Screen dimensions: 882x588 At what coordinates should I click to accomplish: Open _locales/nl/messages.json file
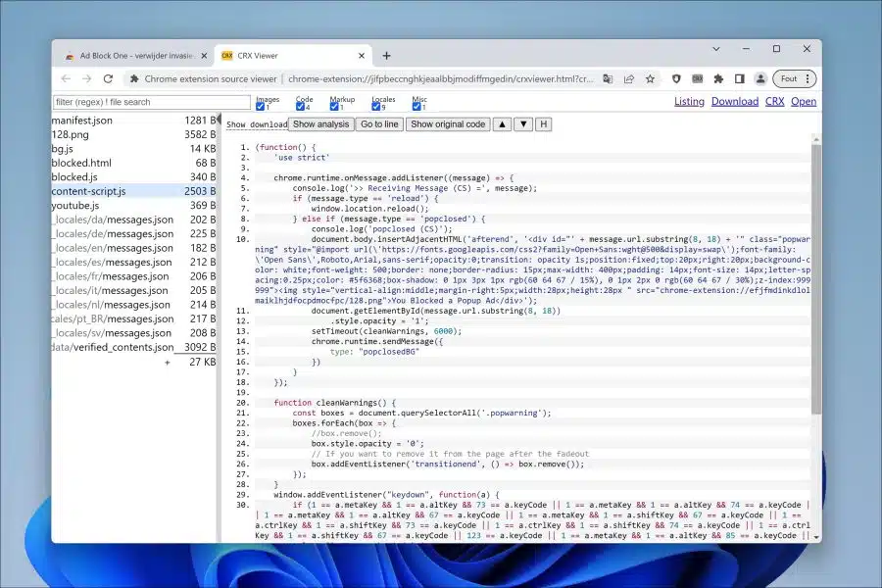[x=134, y=305]
